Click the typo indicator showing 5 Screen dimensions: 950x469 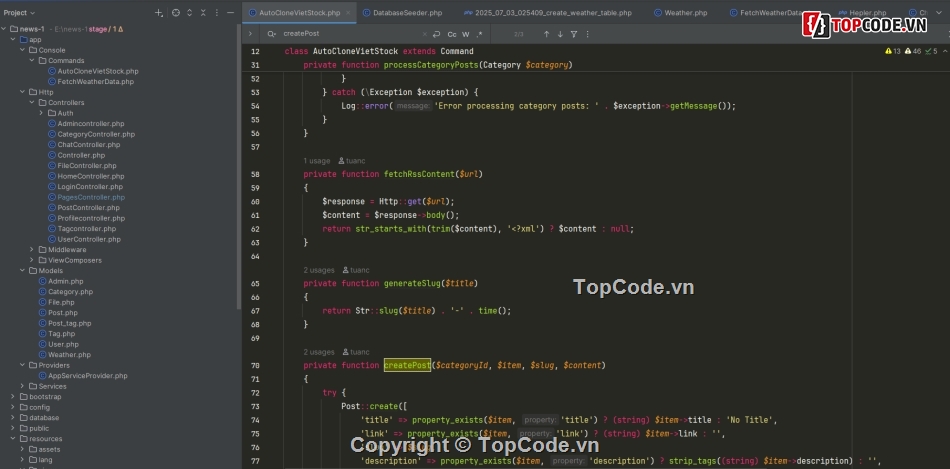tap(931, 52)
